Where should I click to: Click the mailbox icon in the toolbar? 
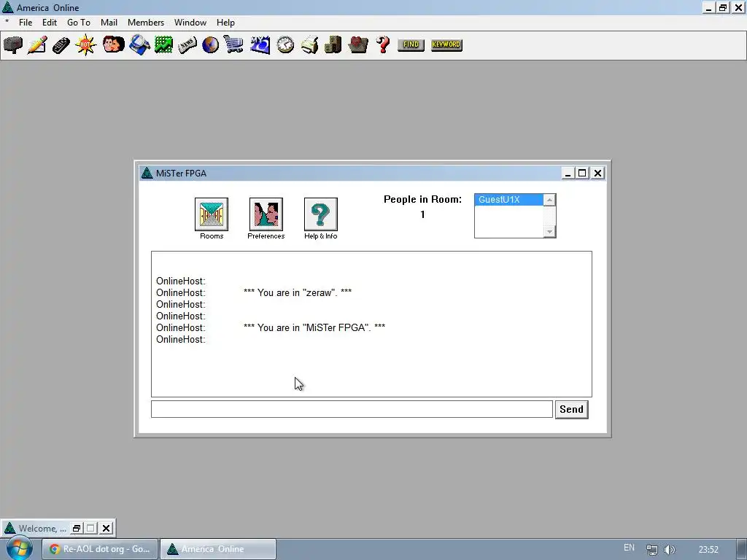point(13,45)
